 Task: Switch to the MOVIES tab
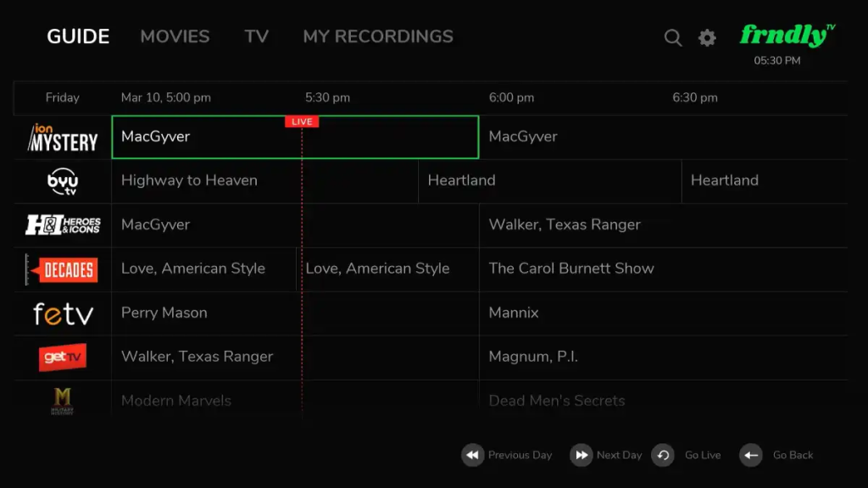pos(175,36)
